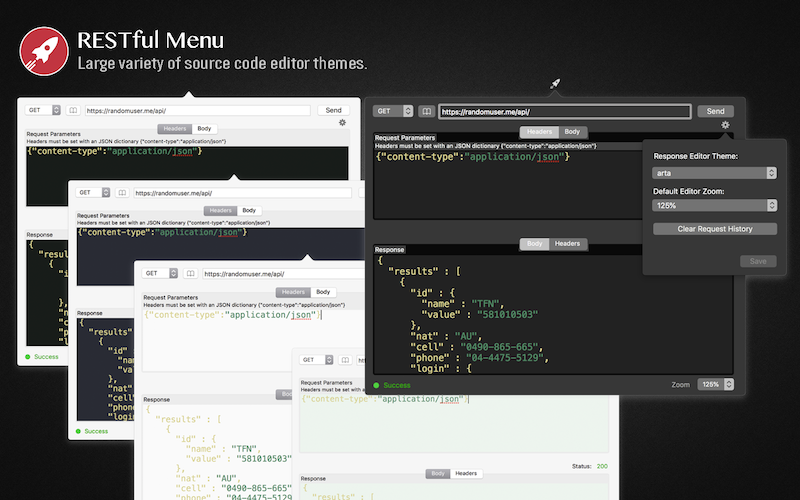Select Body tab in black-editor light window
This screenshot has width=800, height=500.
point(205,129)
